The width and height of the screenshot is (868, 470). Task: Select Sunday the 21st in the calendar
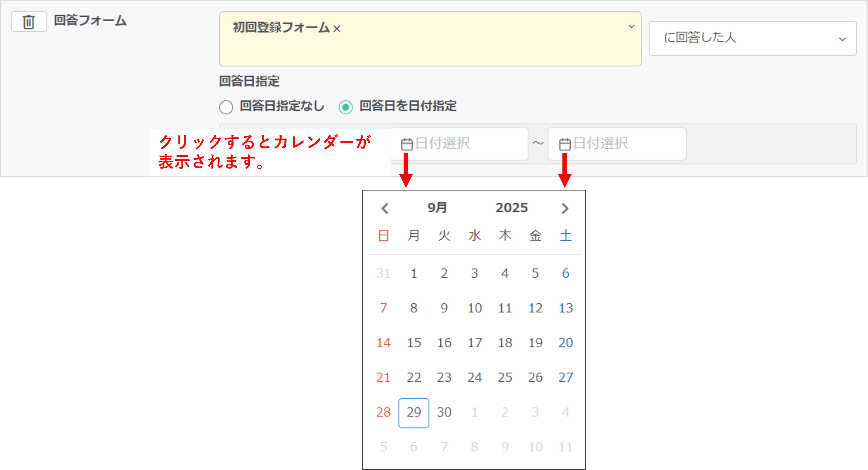[383, 378]
